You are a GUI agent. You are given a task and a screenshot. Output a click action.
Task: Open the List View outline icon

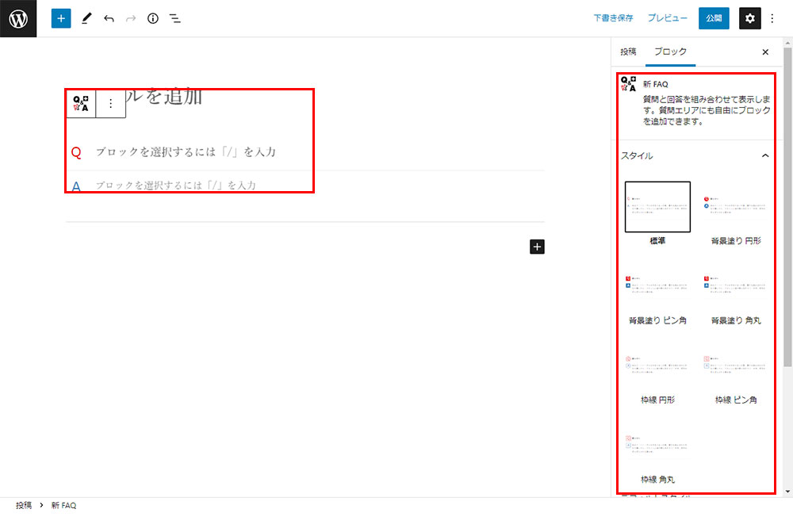click(x=175, y=18)
